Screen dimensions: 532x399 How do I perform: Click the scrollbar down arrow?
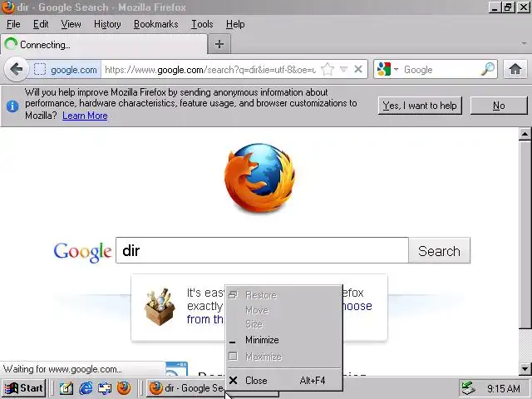525,368
